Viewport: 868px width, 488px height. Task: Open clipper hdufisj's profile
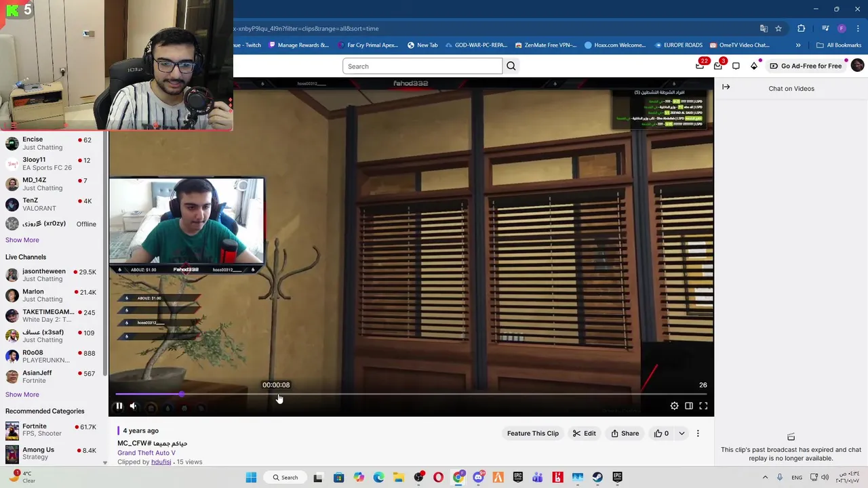point(161,462)
